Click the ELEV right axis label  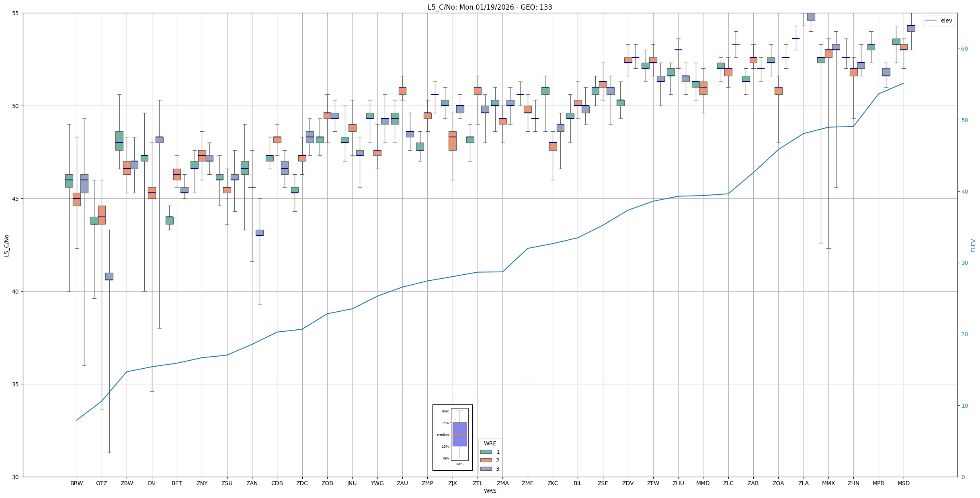tap(973, 245)
